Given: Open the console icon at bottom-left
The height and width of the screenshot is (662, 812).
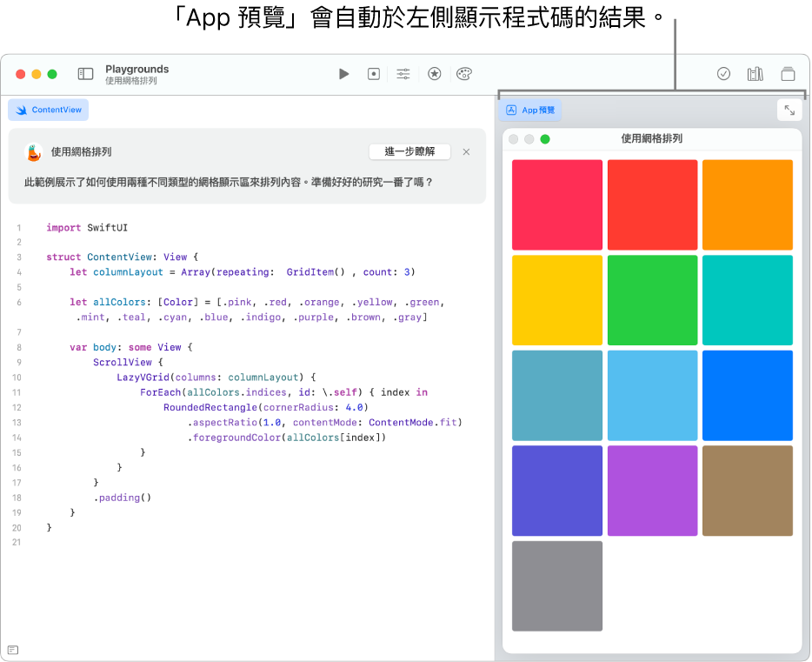Looking at the screenshot, I should pos(13,650).
